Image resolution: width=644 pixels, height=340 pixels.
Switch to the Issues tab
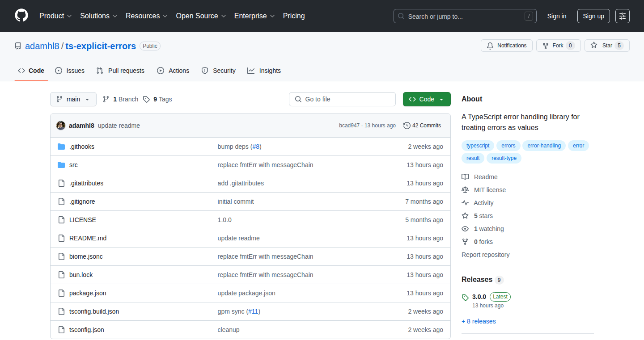(70, 71)
